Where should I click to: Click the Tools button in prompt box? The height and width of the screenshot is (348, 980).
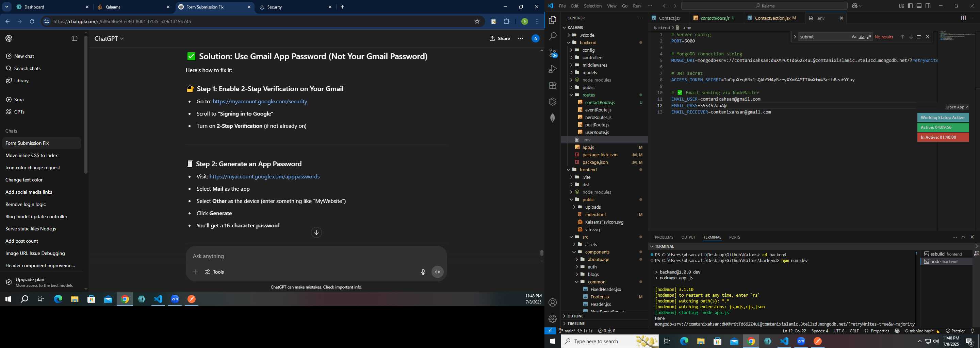point(215,272)
